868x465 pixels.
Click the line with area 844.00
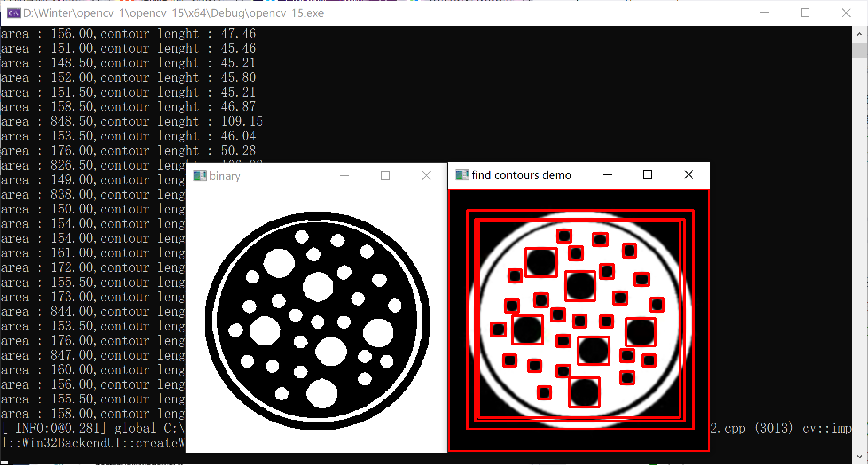pos(93,311)
